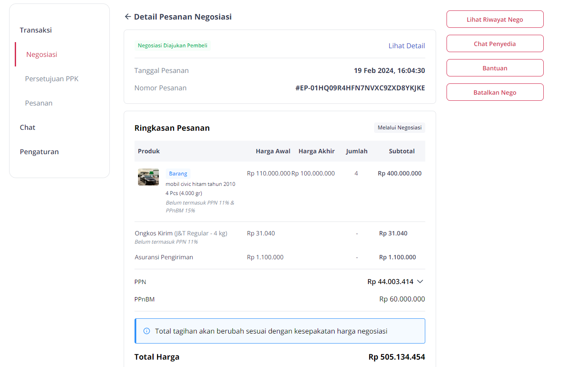The height and width of the screenshot is (367, 588).
Task: Open Lihat Detail for the negotiation status
Action: [407, 46]
